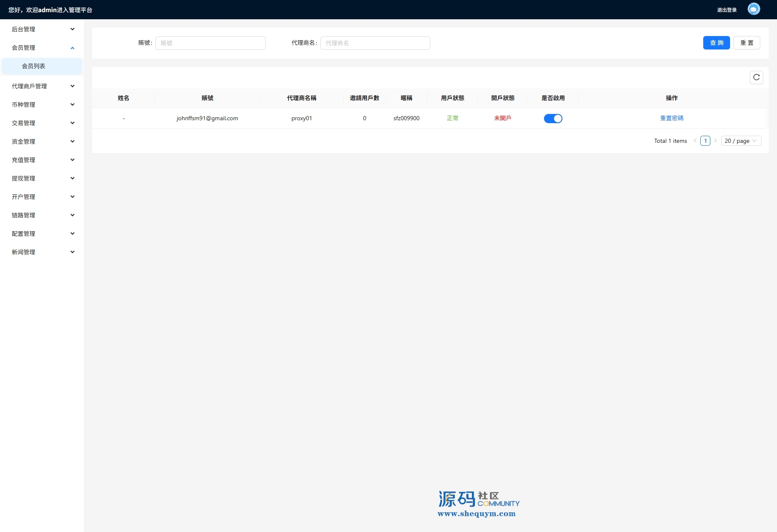
Task: Open the 20 / page size dropdown
Action: 741,141
